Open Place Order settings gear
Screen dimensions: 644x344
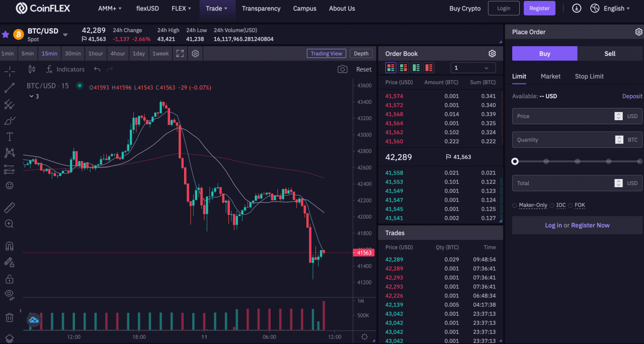(x=639, y=32)
